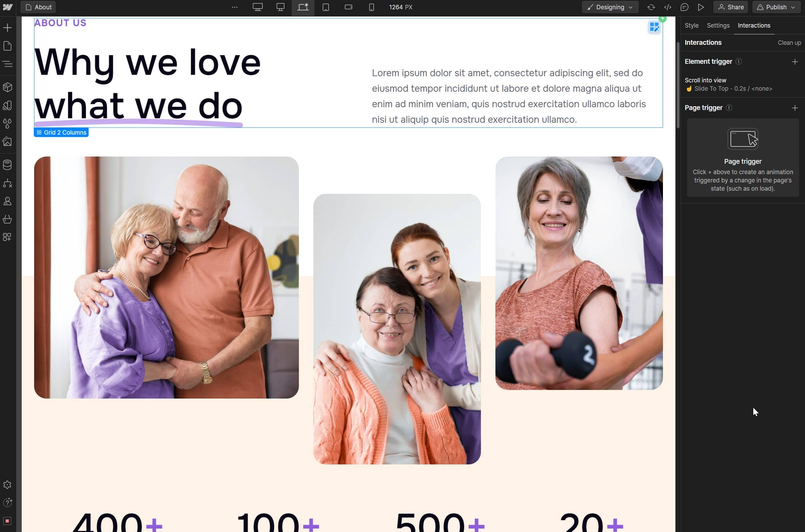Open the Designing mode dropdown
805x532 pixels.
click(610, 7)
